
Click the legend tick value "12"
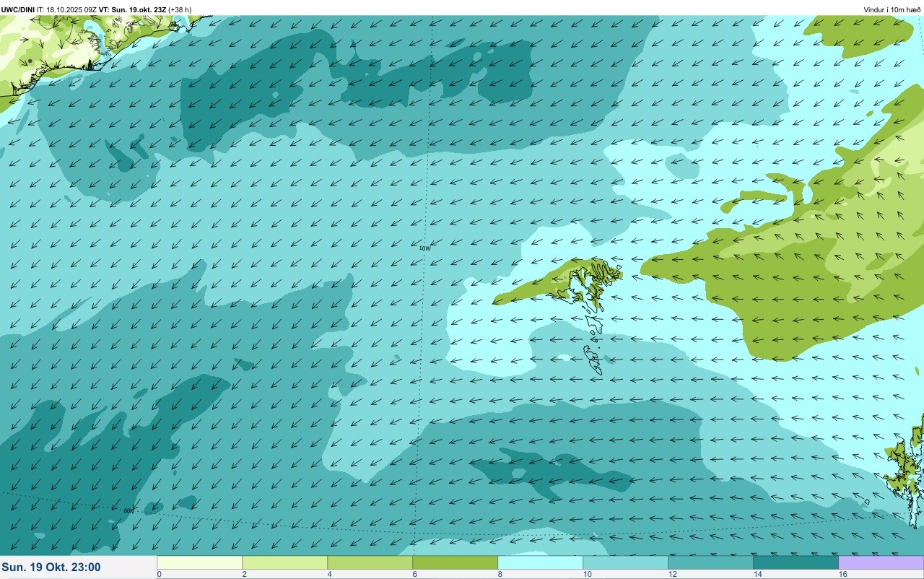[672, 574]
